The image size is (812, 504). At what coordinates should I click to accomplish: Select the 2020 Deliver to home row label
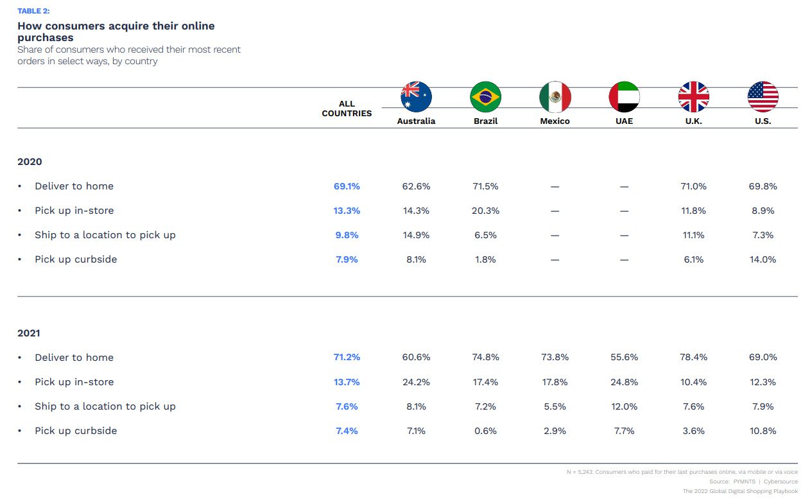tap(74, 186)
